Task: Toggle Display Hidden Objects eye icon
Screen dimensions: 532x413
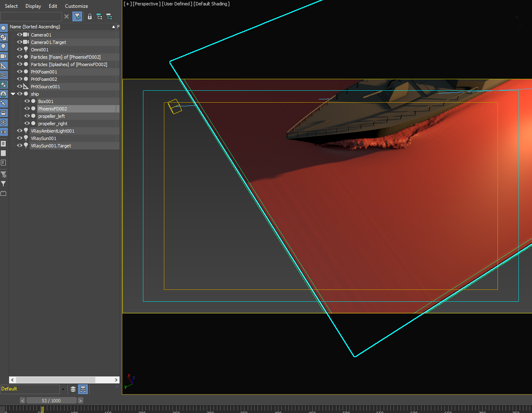Action: (x=4, y=132)
